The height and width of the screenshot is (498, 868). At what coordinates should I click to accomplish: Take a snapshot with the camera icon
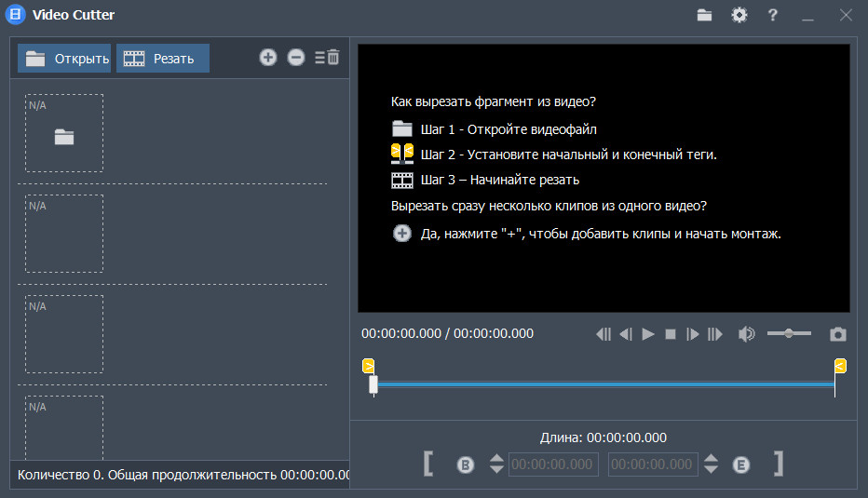pos(838,334)
